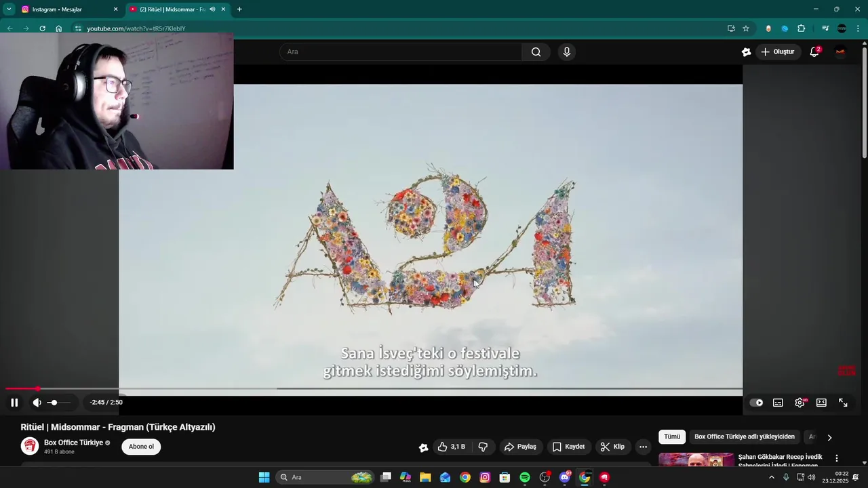This screenshot has width=868, height=488.
Task: Save the video with Kaydet
Action: [568, 447]
